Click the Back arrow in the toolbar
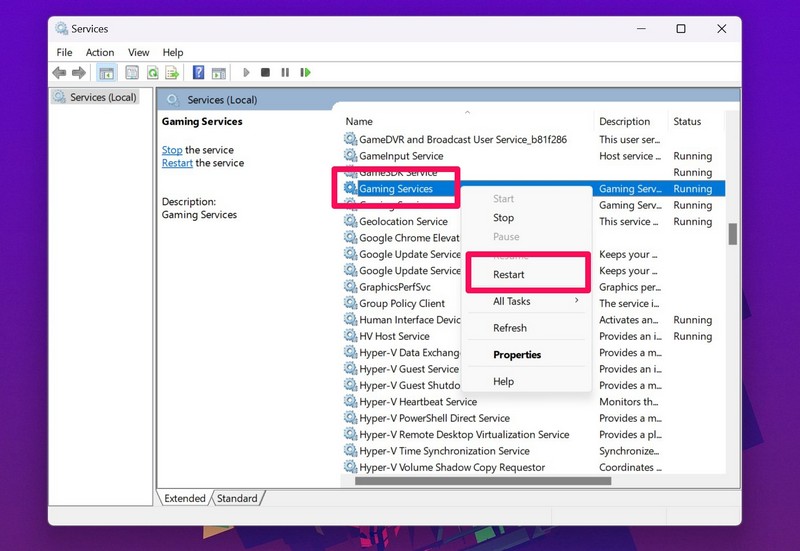 click(59, 72)
